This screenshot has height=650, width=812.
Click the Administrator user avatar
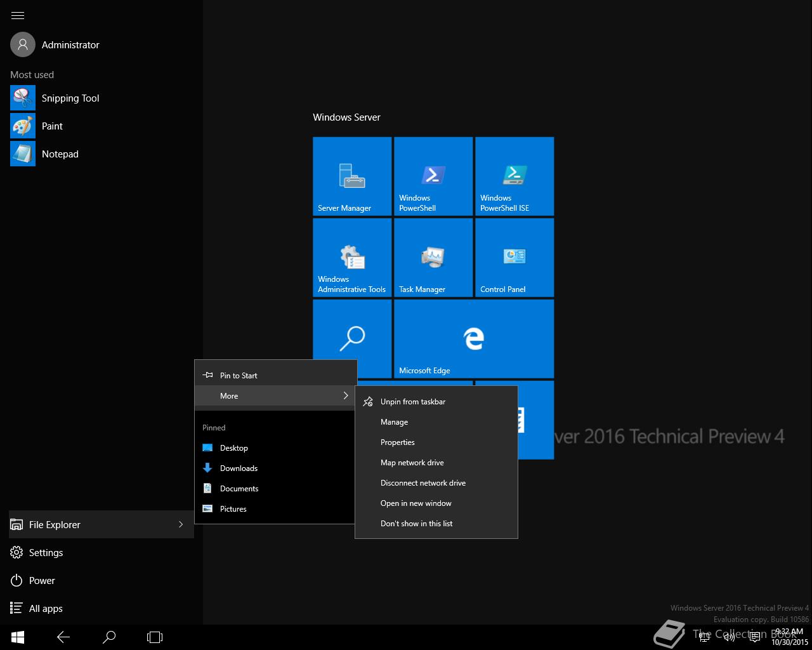(x=23, y=44)
